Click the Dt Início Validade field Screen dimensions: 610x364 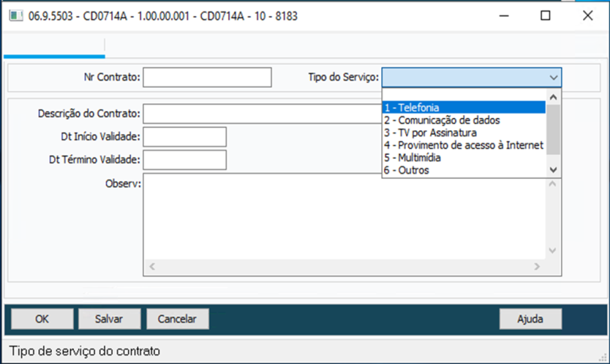(185, 137)
